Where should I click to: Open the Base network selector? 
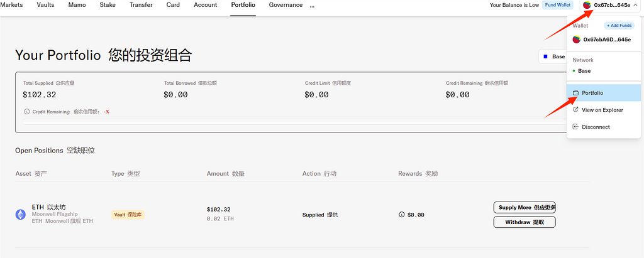coord(552,56)
